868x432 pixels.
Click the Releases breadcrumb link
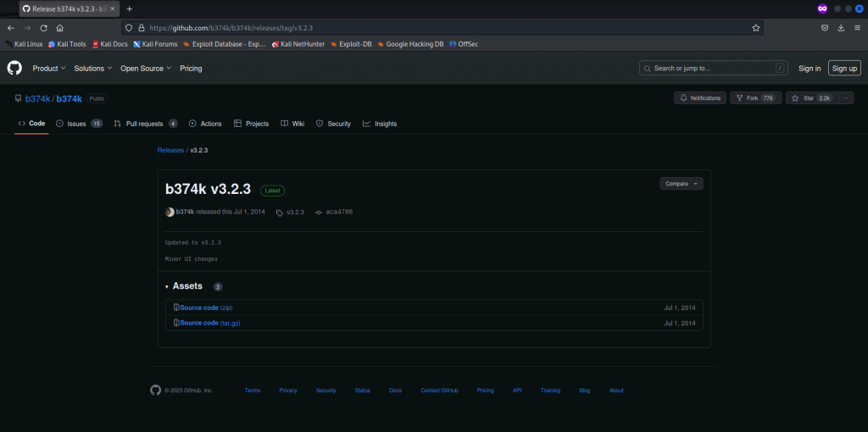(x=170, y=150)
